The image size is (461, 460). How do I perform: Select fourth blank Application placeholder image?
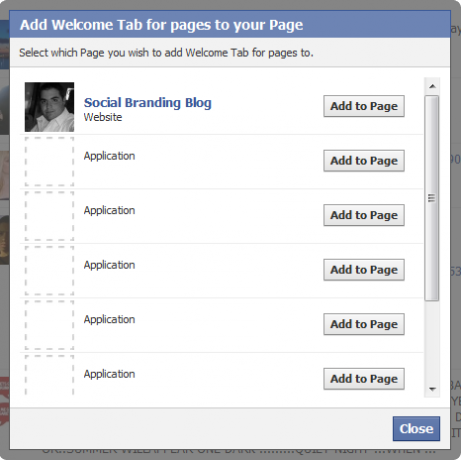tap(49, 325)
